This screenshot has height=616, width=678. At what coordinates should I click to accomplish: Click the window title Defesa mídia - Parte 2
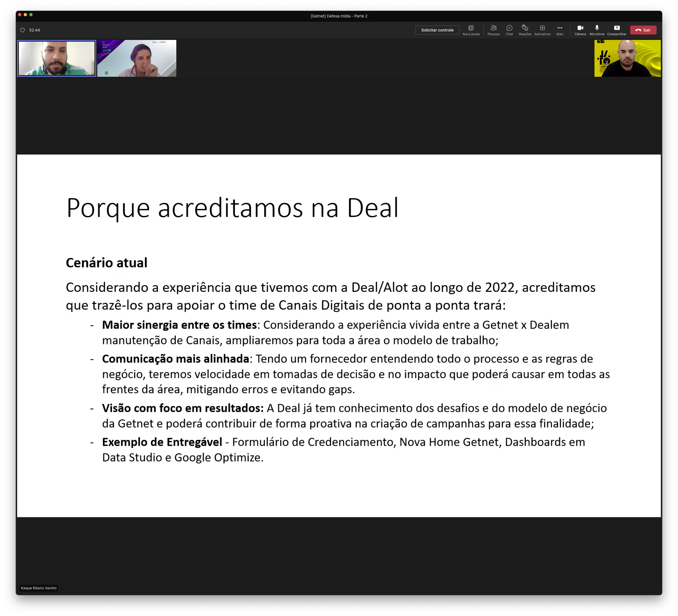click(x=339, y=16)
